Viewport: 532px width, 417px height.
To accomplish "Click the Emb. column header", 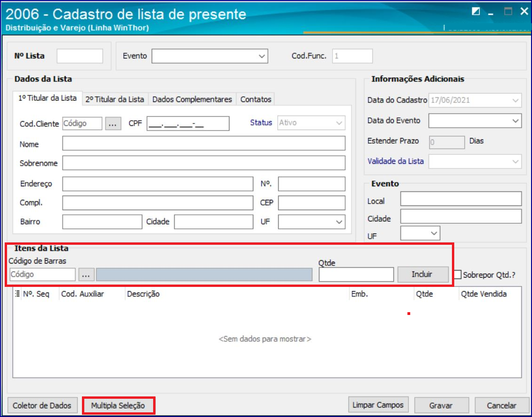I will click(381, 294).
